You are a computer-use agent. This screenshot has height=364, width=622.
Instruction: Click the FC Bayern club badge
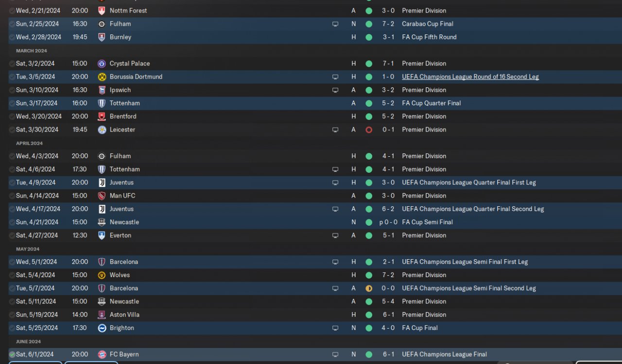(x=102, y=354)
